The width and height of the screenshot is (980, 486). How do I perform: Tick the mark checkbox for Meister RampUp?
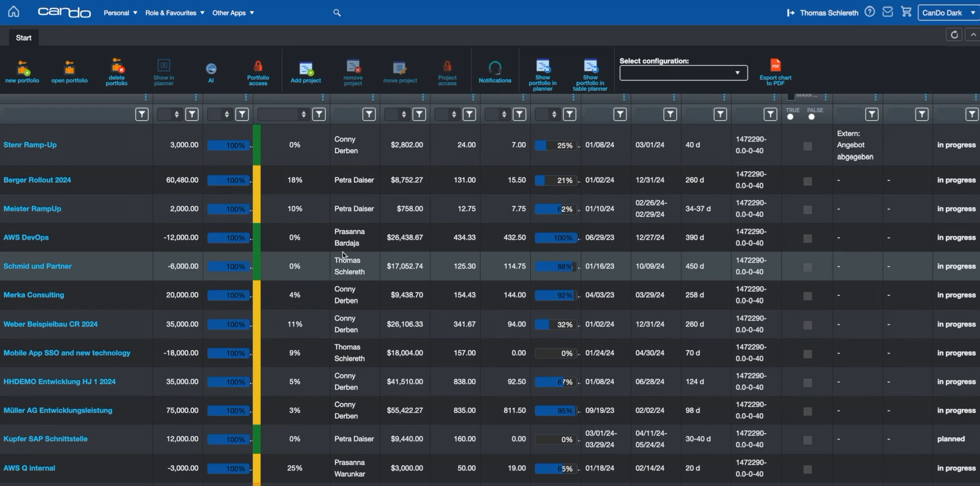tap(808, 210)
